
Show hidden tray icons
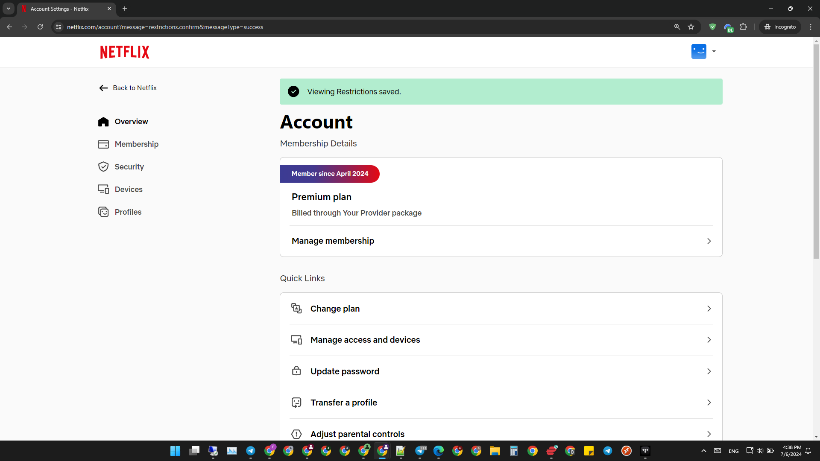click(703, 451)
